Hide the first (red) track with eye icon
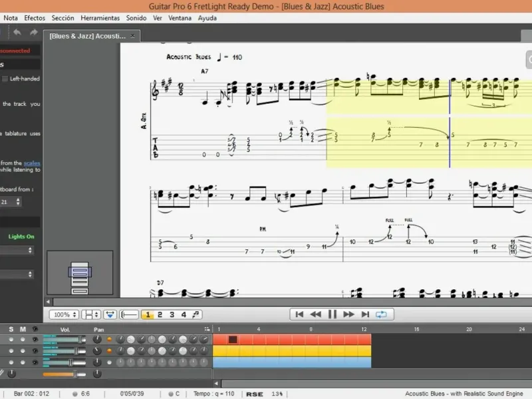The width and height of the screenshot is (532, 399). pyautogui.click(x=35, y=339)
